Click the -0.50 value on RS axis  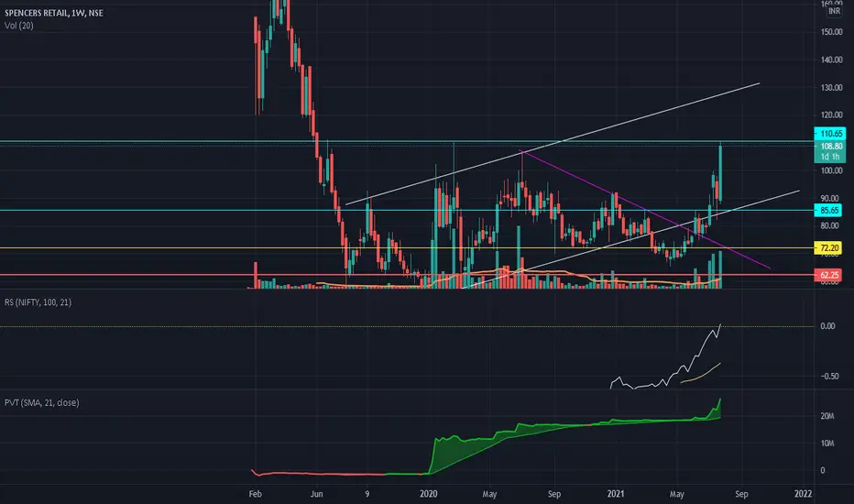pos(830,377)
